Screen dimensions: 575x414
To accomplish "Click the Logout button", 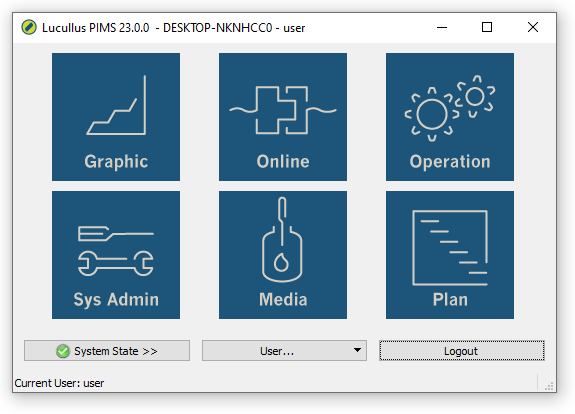I will (x=462, y=351).
